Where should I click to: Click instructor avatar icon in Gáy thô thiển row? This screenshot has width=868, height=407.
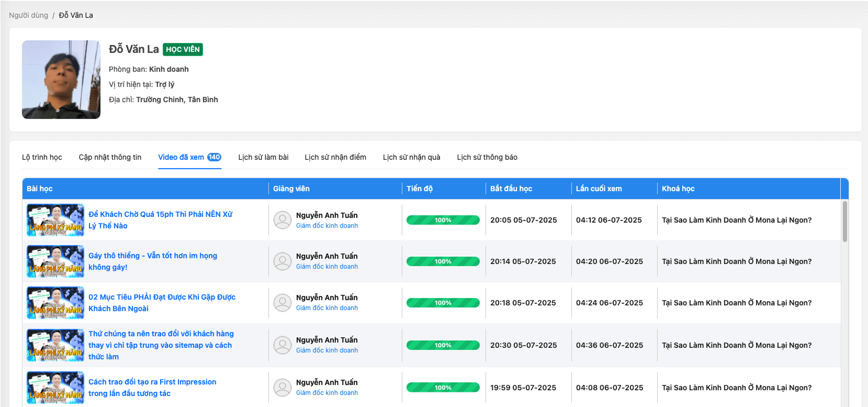pyautogui.click(x=283, y=261)
